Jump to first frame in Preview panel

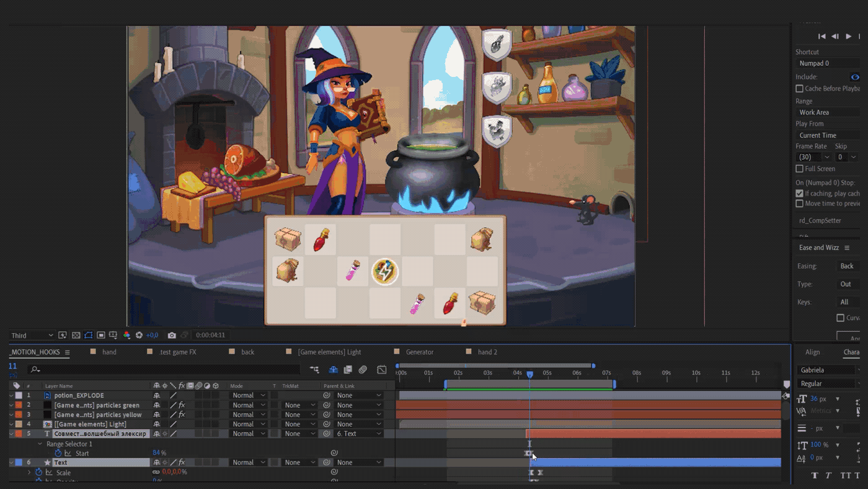[x=822, y=37]
